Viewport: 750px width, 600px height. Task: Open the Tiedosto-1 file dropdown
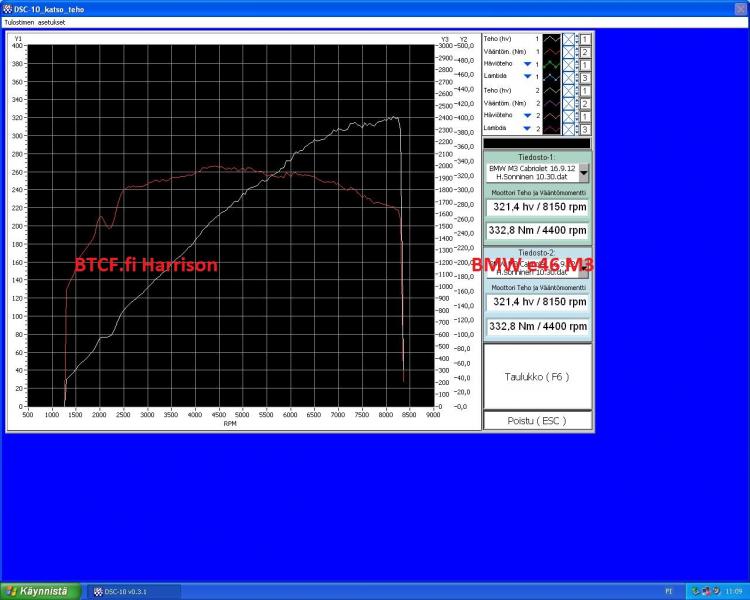(584, 172)
